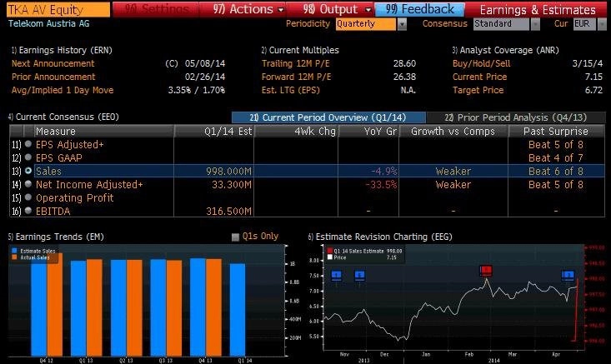Toggle the Q1s Only checkbox
The height and width of the screenshot is (364, 611).
pos(235,237)
